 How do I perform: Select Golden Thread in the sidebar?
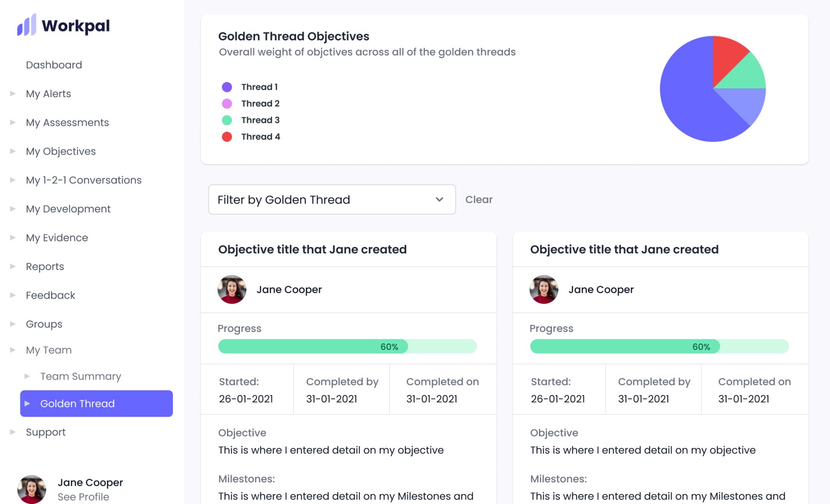click(96, 403)
